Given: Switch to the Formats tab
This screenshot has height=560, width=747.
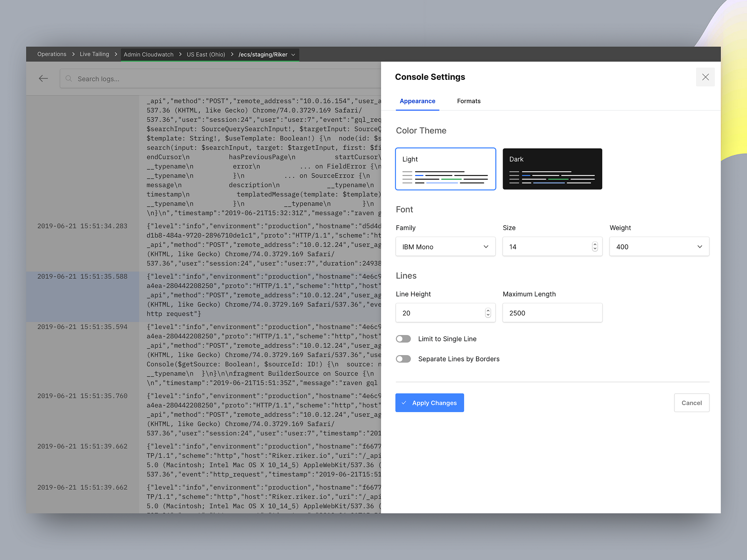Looking at the screenshot, I should pos(468,101).
